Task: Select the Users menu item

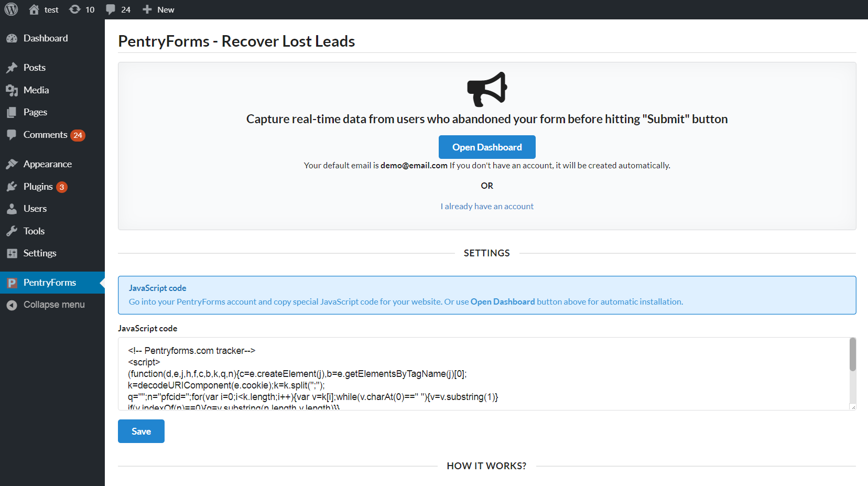Action: click(35, 209)
